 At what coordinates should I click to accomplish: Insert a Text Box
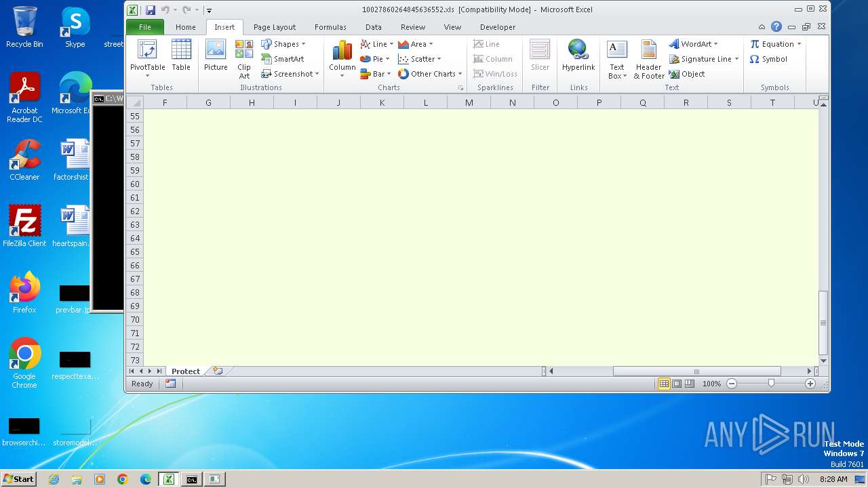click(x=616, y=59)
